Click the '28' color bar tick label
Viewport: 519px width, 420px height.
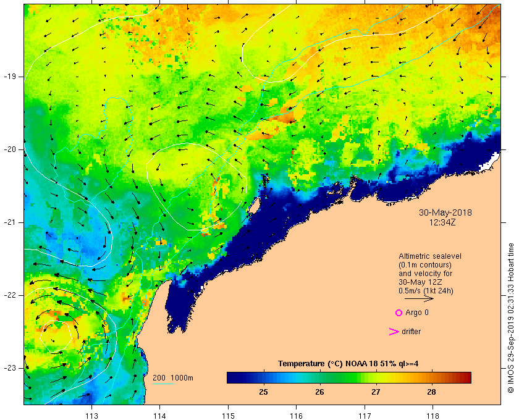click(431, 392)
